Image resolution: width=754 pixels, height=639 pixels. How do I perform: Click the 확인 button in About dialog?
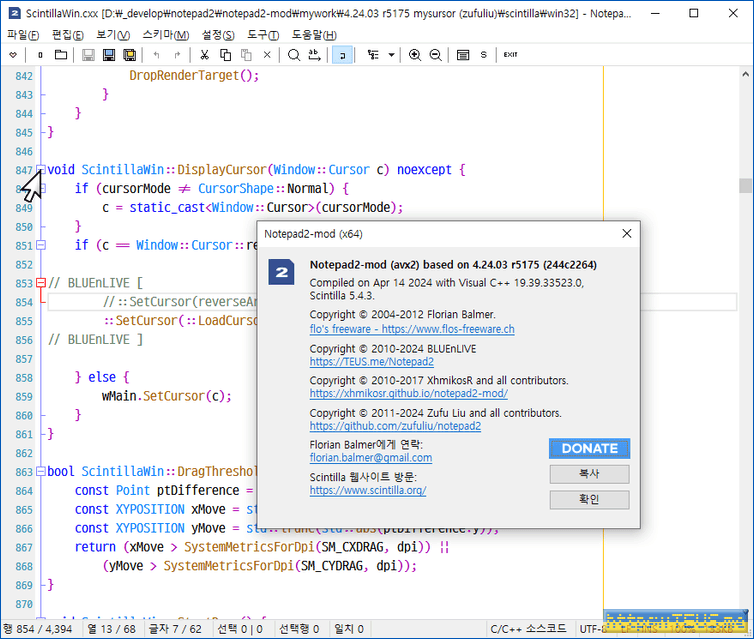click(589, 499)
